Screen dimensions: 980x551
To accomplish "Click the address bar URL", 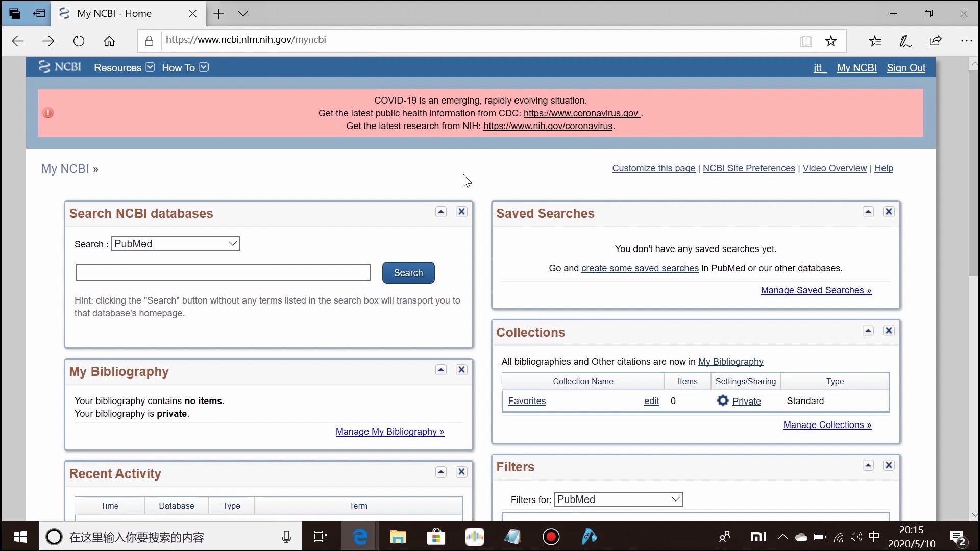I will coord(246,40).
